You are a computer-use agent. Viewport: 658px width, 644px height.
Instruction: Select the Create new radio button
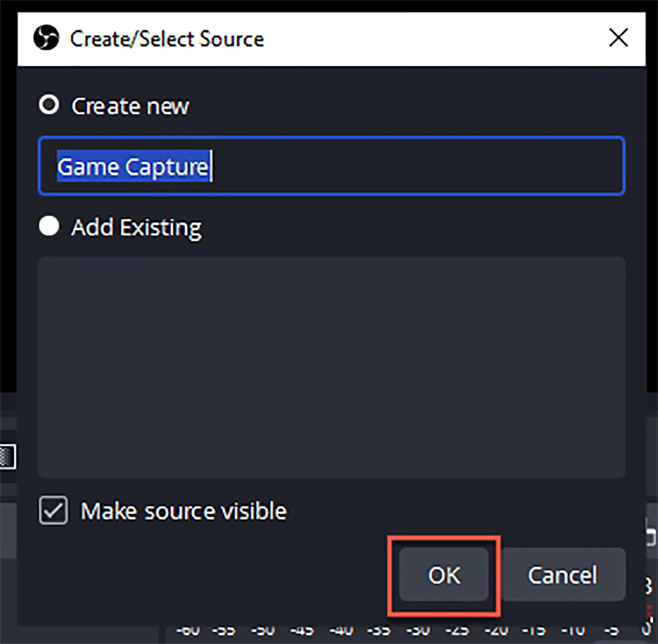[49, 105]
